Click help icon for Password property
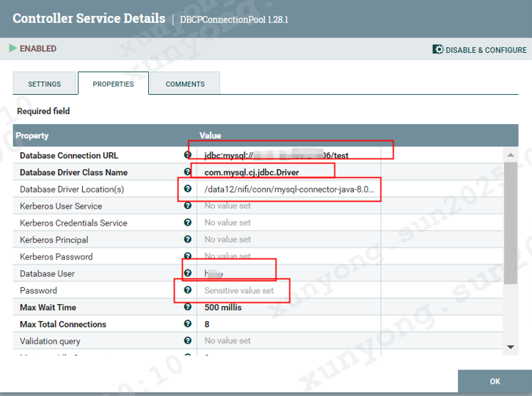 (x=187, y=290)
